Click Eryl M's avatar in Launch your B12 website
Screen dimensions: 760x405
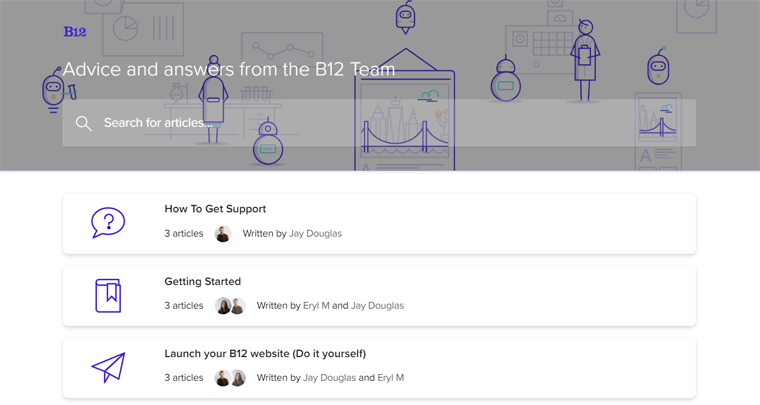(x=238, y=378)
